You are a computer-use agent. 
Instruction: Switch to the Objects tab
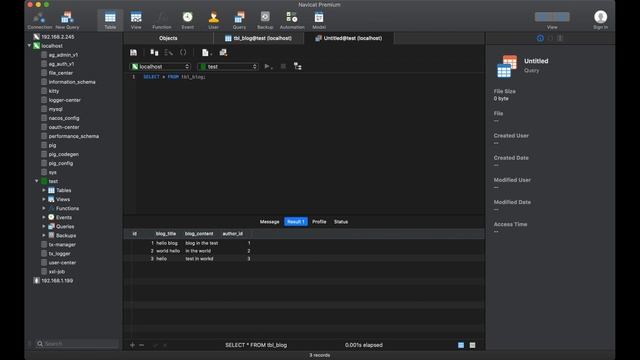(x=168, y=38)
